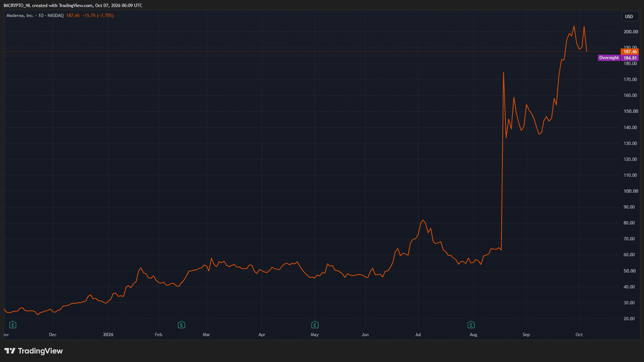Select the orange 187.46 last price tag
The height and width of the screenshot is (362, 644).
tap(630, 52)
